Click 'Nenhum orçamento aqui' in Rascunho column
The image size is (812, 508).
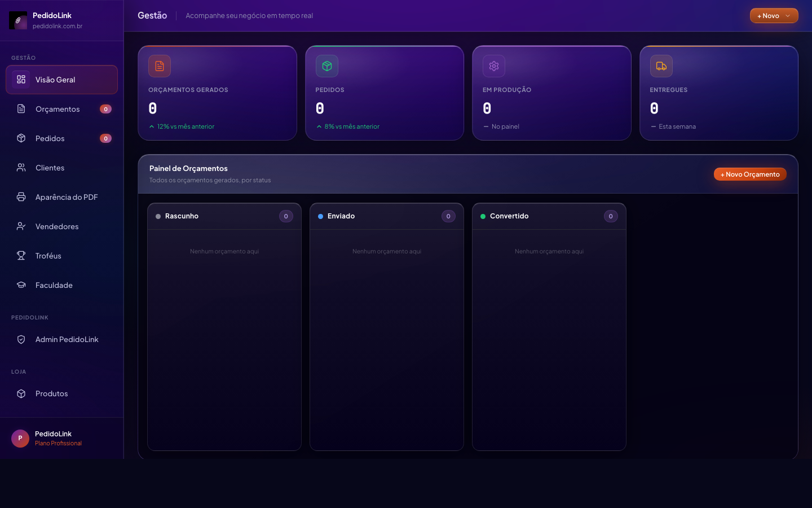224,251
